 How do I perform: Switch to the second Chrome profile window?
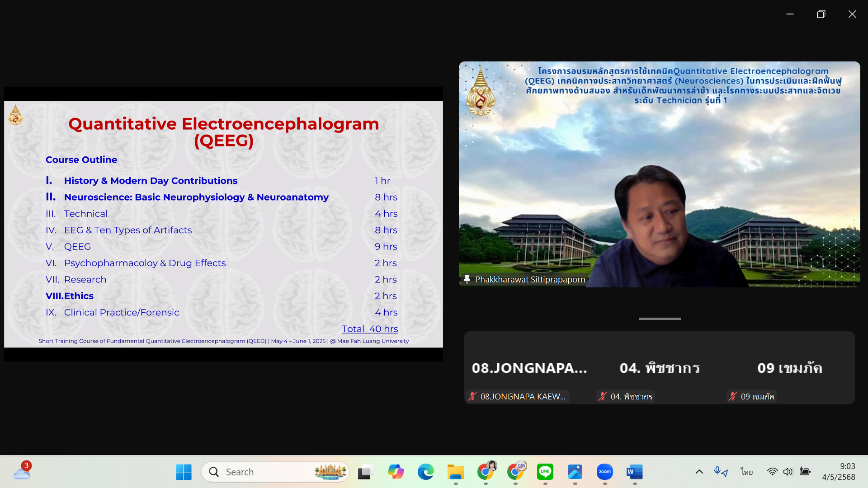516,472
